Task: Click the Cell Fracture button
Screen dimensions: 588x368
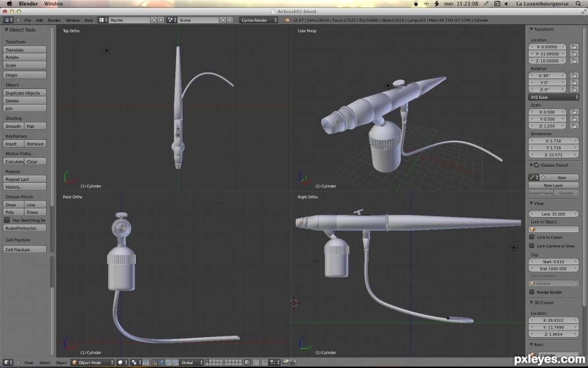Action: coord(25,249)
